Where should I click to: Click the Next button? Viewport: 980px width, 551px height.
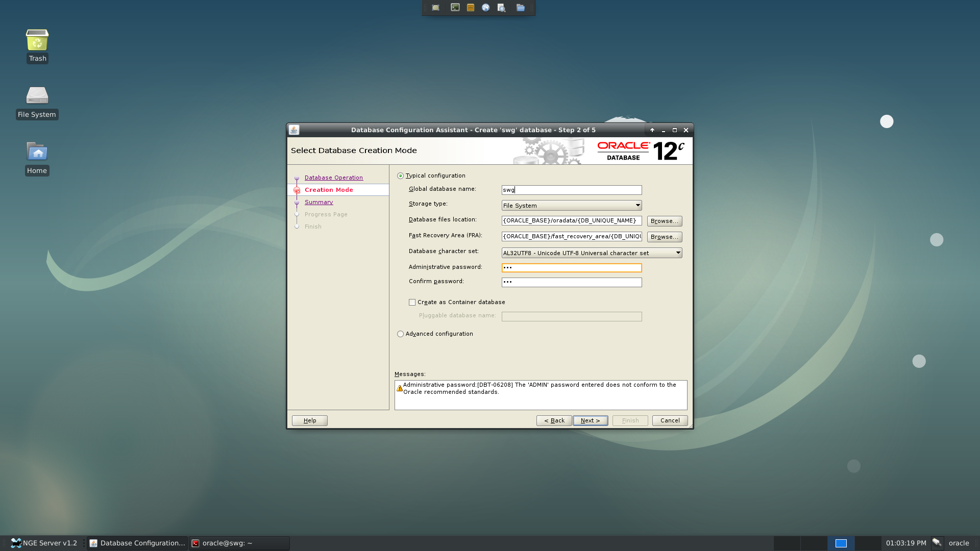coord(590,420)
